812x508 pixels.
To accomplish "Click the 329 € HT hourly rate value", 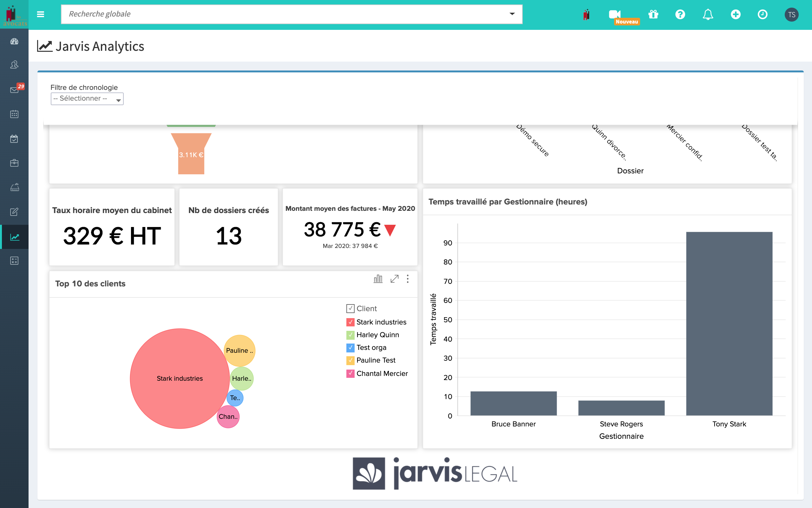I will (x=112, y=236).
